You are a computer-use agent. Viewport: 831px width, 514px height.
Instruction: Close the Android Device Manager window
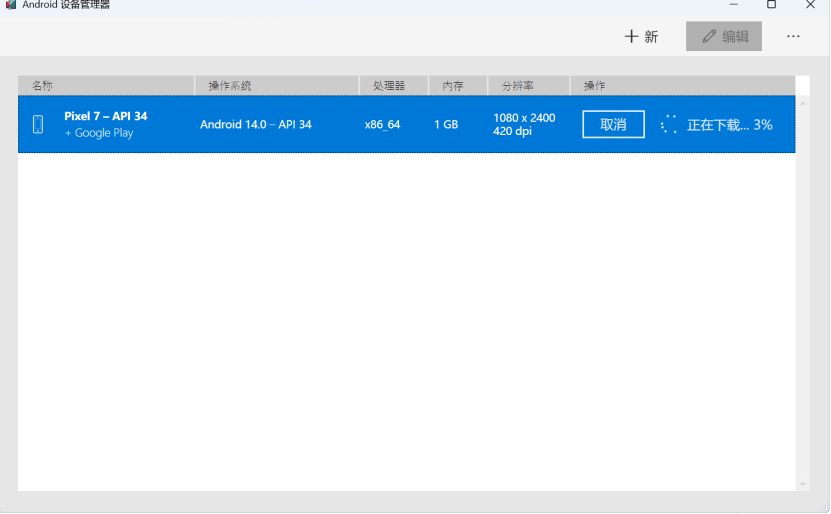tap(810, 5)
